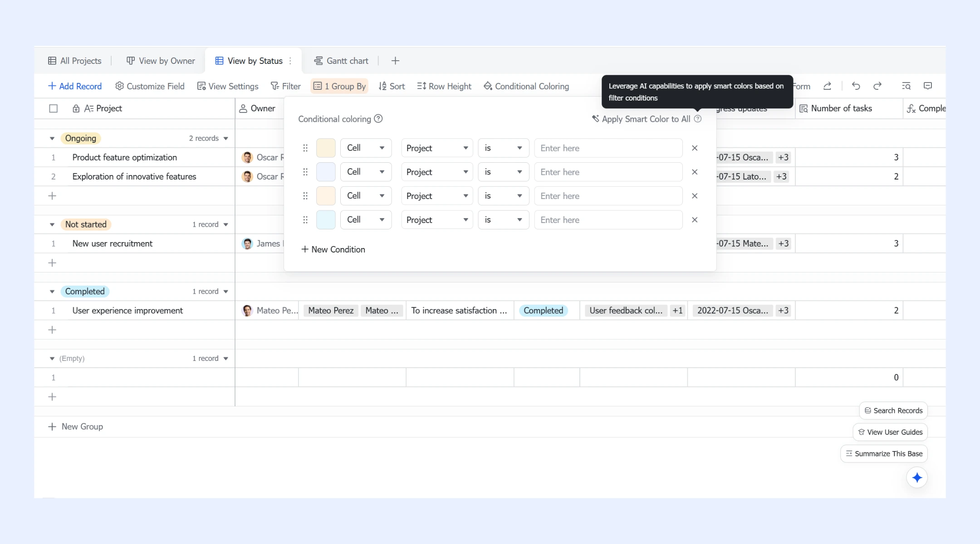
Task: Switch to View by Owner tab
Action: (161, 61)
